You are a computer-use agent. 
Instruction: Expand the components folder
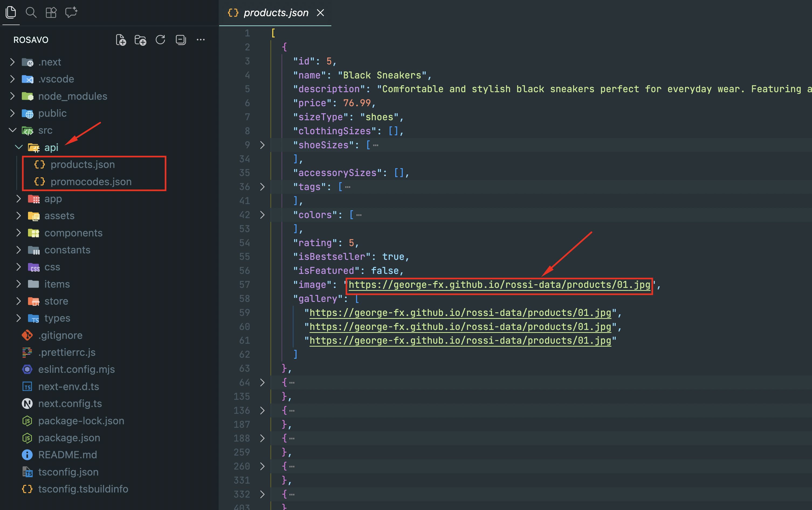(73, 233)
